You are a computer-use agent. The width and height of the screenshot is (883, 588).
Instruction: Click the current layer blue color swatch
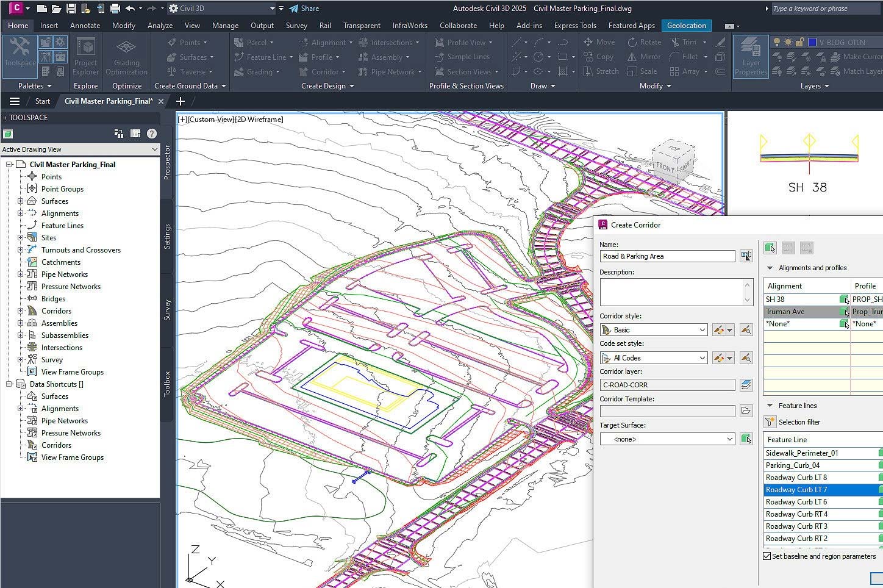[812, 42]
